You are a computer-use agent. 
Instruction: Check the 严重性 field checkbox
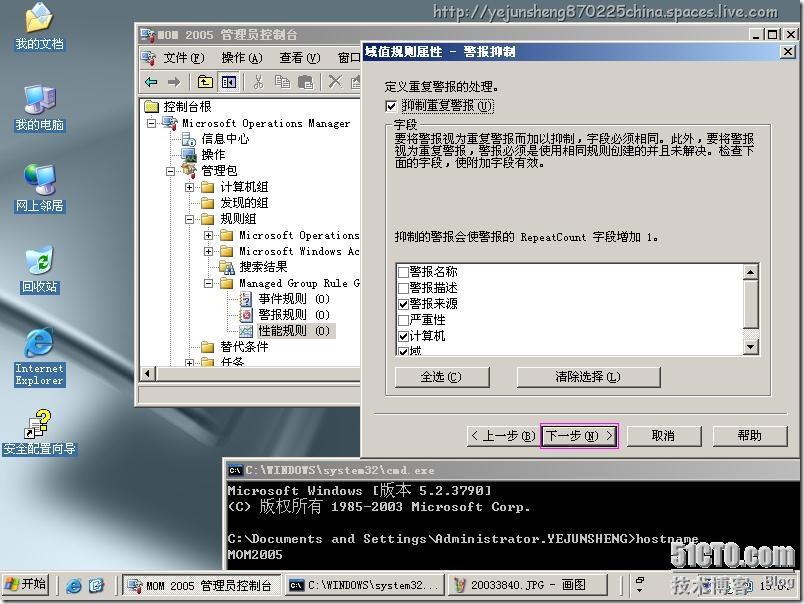tap(404, 320)
